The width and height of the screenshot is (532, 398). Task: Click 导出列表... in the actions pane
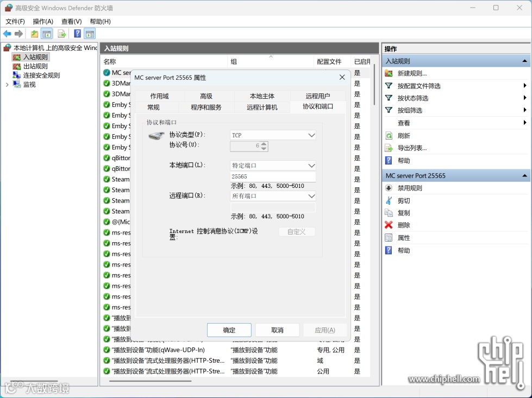click(x=412, y=148)
